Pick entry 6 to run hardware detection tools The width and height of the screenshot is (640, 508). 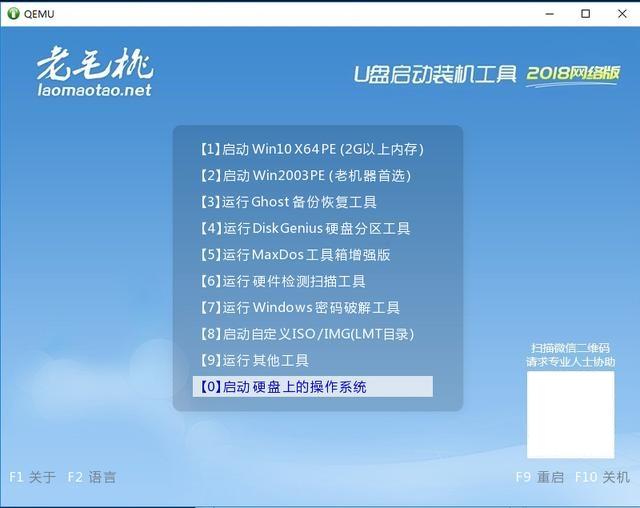(282, 281)
